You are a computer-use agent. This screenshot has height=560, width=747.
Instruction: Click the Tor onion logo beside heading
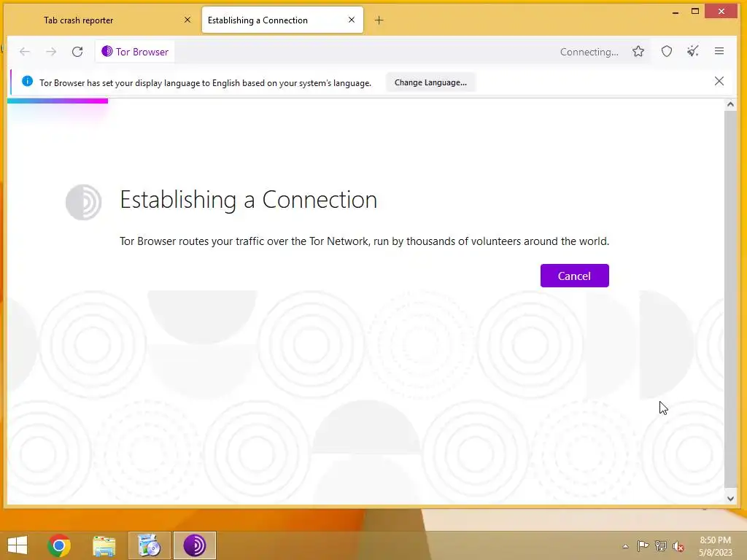point(83,202)
